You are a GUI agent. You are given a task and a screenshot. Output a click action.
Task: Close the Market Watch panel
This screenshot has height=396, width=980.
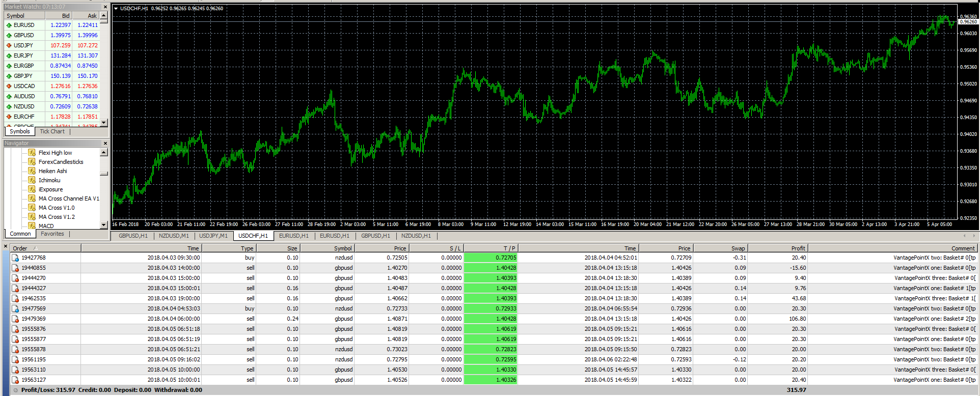pos(105,7)
